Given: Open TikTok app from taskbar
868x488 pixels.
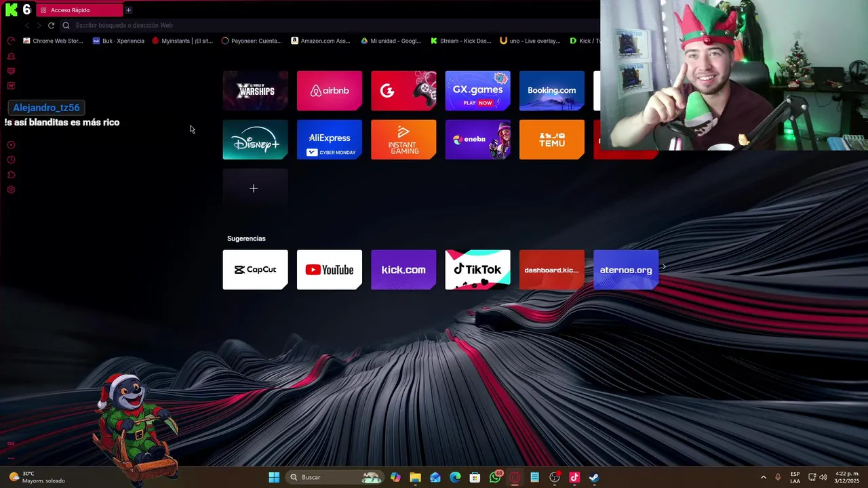Looking at the screenshot, I should pyautogui.click(x=574, y=477).
